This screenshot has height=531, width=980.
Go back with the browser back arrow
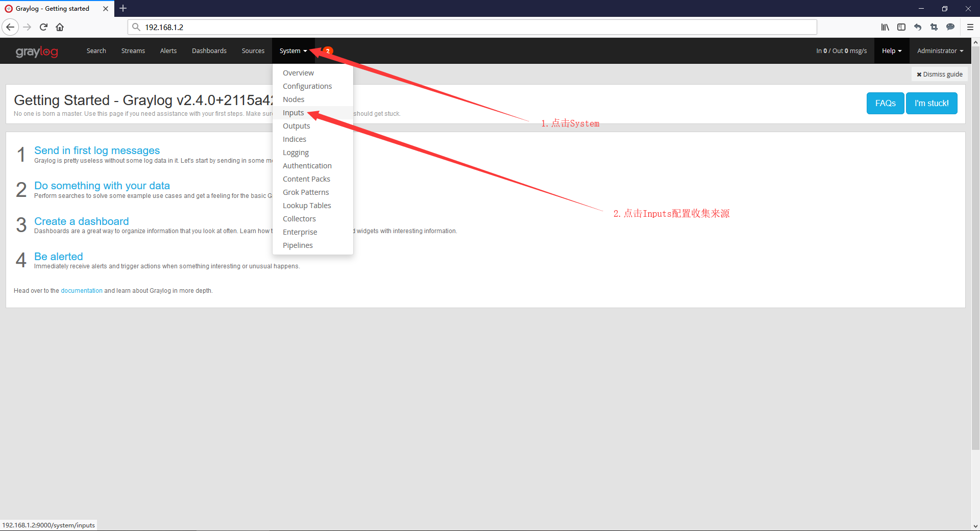(10, 27)
